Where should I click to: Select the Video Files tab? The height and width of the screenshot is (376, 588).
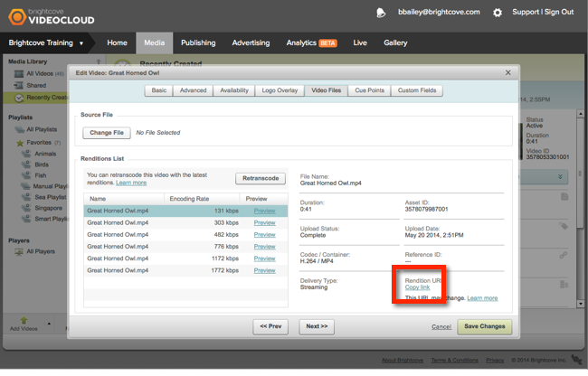327,90
